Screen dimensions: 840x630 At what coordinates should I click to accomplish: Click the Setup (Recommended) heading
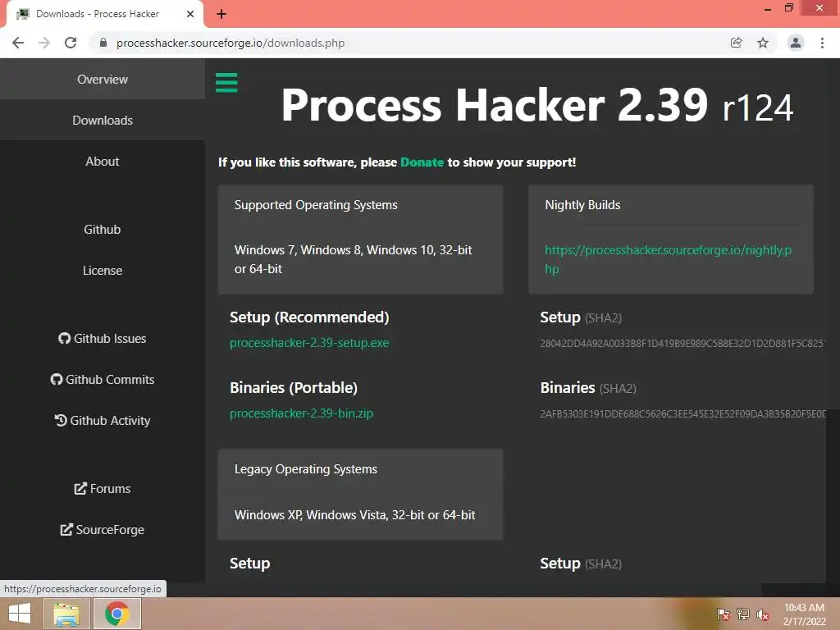coord(309,317)
